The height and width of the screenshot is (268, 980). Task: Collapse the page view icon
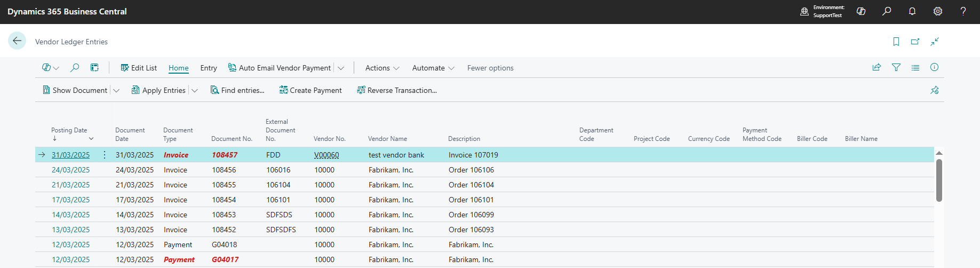point(935,42)
